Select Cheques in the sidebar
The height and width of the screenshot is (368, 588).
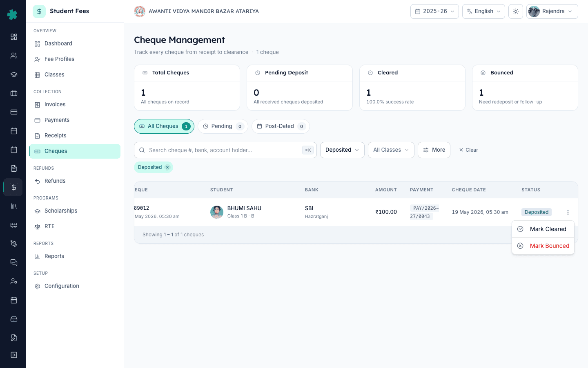[x=75, y=151]
